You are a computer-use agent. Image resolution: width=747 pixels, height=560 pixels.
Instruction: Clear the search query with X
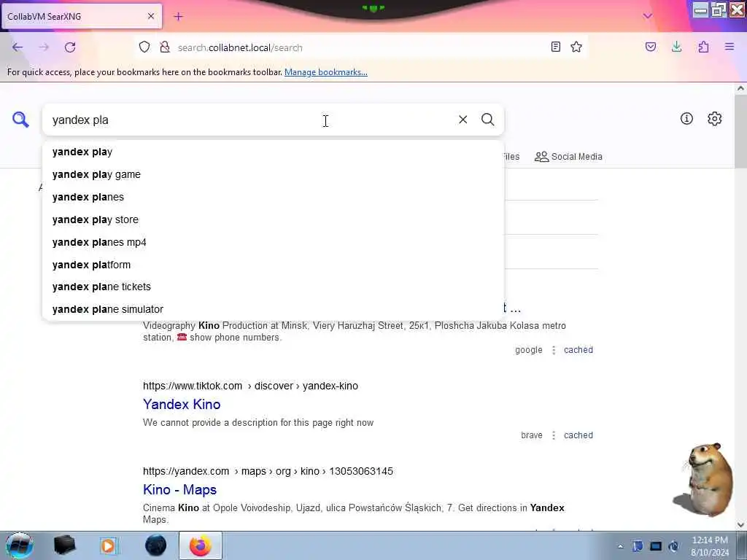(x=462, y=120)
